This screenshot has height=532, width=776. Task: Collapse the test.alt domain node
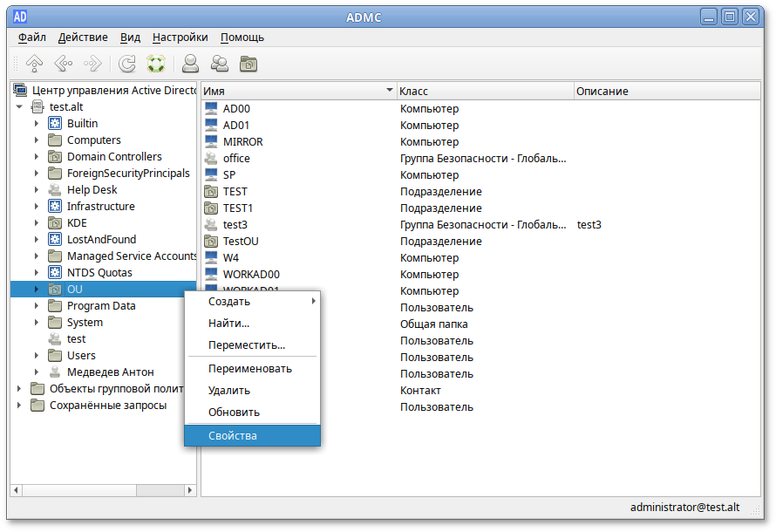pos(19,107)
